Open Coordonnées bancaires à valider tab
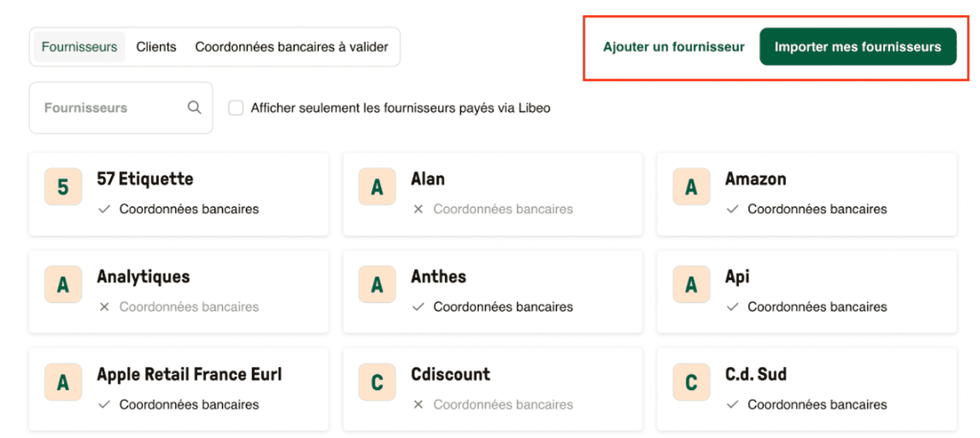 [291, 46]
